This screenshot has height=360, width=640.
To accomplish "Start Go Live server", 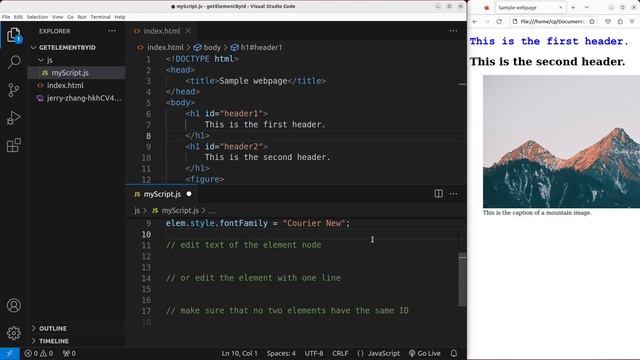I will coord(424,353).
